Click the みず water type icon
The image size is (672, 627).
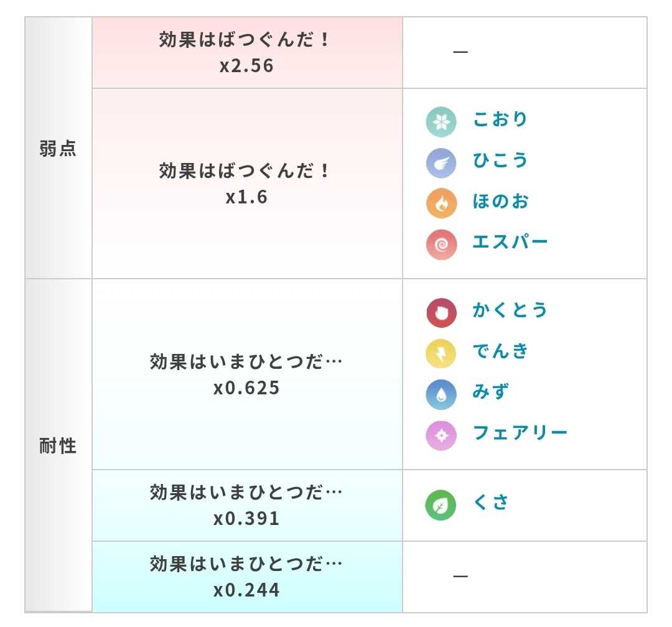pos(441,394)
